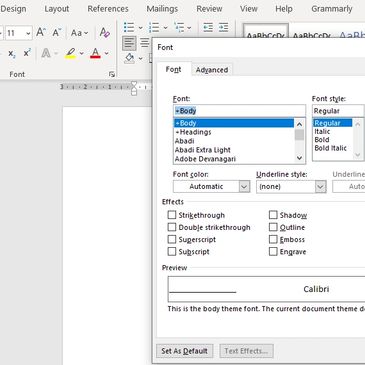Click the Font style input field

click(338, 111)
